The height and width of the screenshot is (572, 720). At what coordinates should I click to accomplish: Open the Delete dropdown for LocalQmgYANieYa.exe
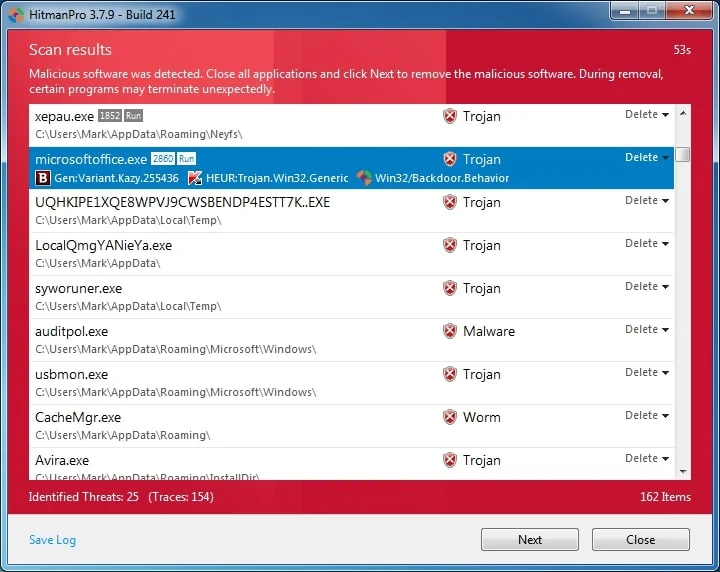point(647,243)
